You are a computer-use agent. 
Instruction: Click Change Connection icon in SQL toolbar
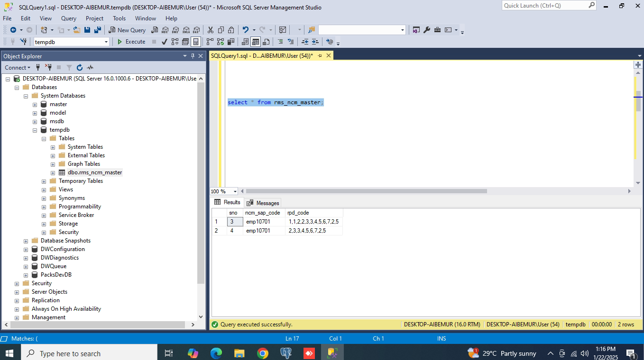pyautogui.click(x=23, y=42)
